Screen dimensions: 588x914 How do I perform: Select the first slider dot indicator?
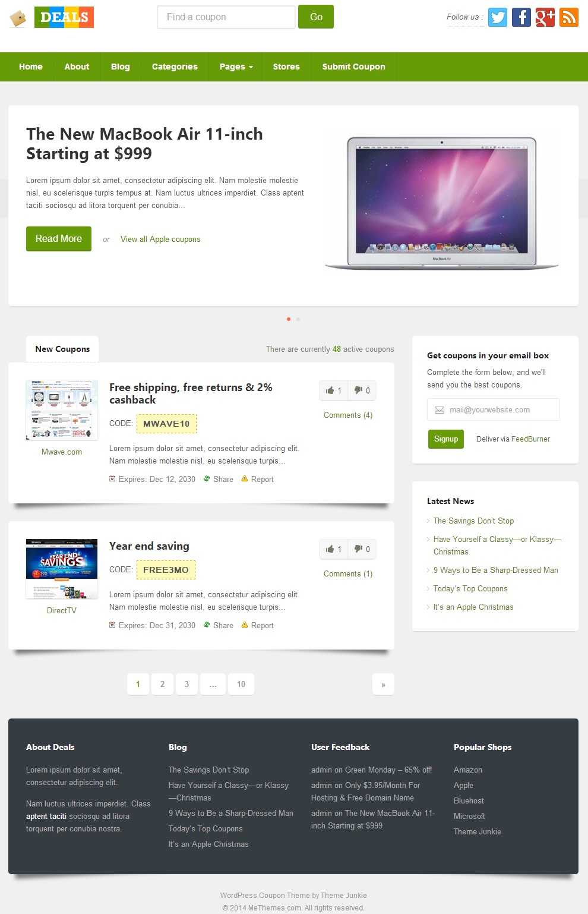click(x=289, y=319)
